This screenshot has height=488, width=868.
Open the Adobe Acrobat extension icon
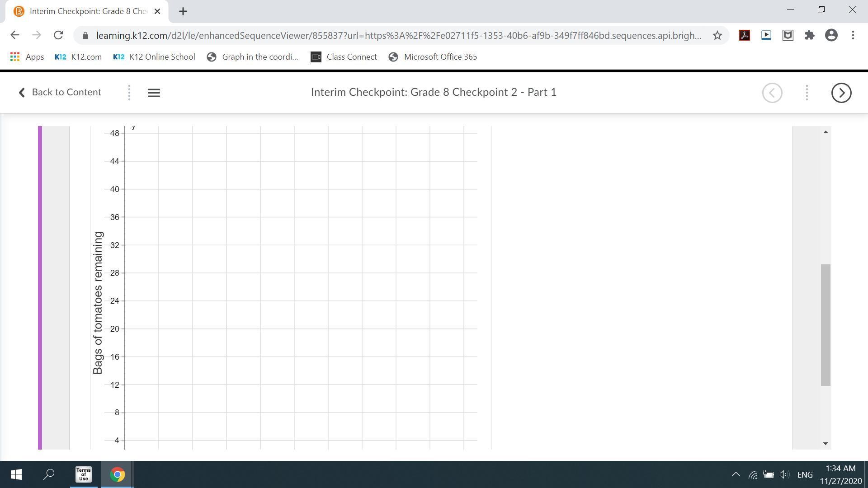click(x=744, y=35)
